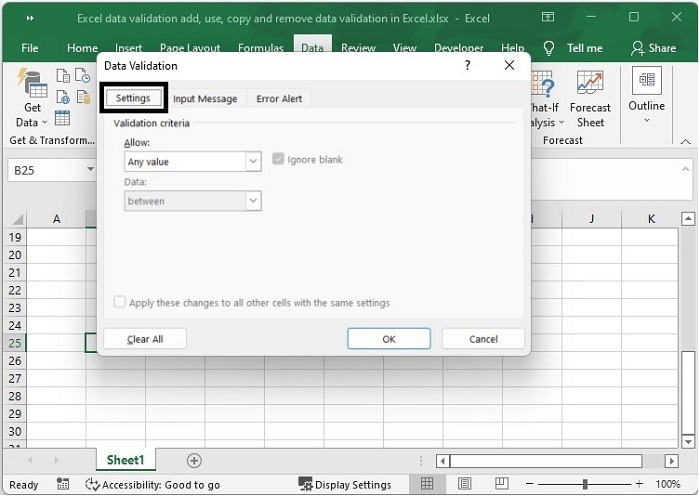699x496 pixels.
Task: Open the Home ribbon tab
Action: pyautogui.click(x=82, y=48)
